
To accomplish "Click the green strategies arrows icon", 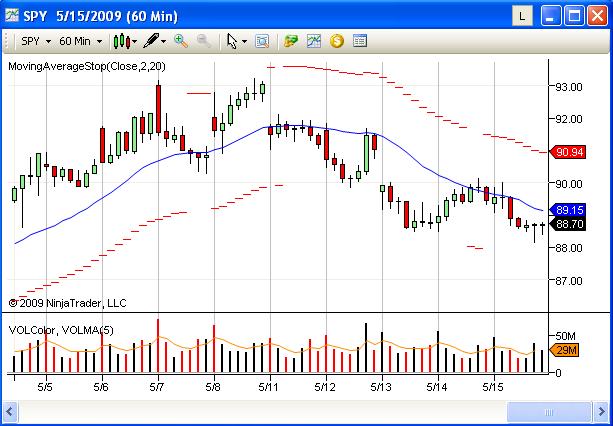I will (291, 41).
